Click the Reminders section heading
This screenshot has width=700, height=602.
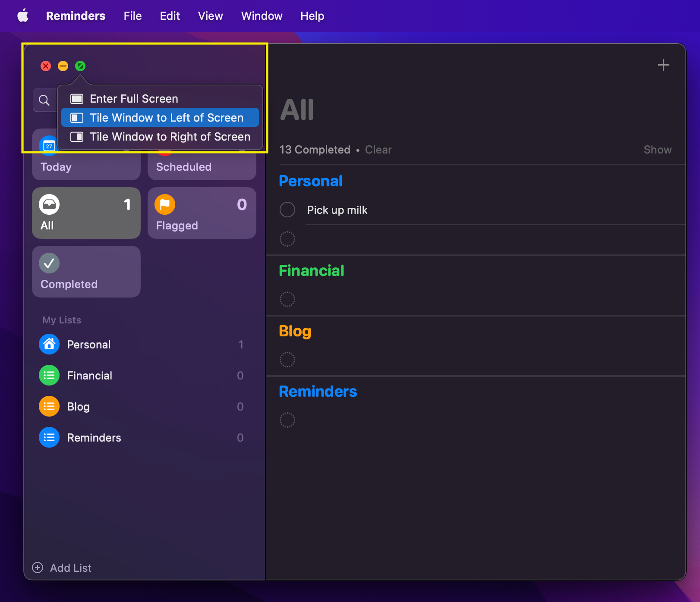318,392
